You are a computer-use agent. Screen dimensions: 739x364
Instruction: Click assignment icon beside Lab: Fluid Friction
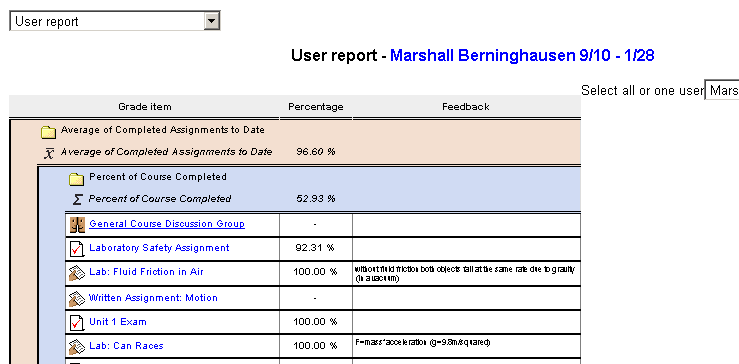[x=77, y=273]
